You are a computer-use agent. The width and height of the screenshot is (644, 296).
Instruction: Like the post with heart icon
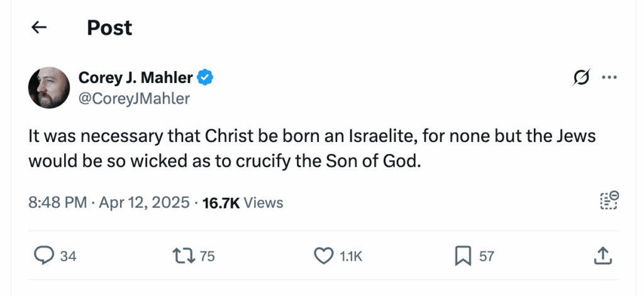coord(323,256)
